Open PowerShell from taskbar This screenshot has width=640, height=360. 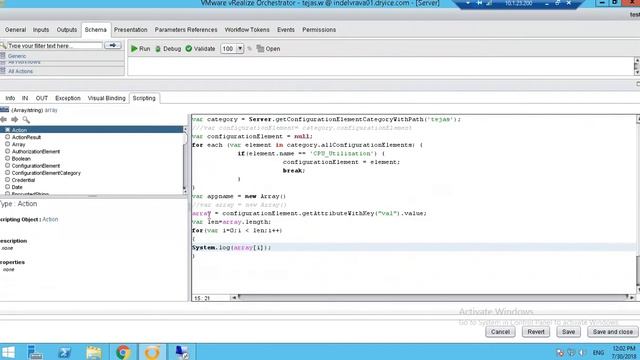pos(64,352)
